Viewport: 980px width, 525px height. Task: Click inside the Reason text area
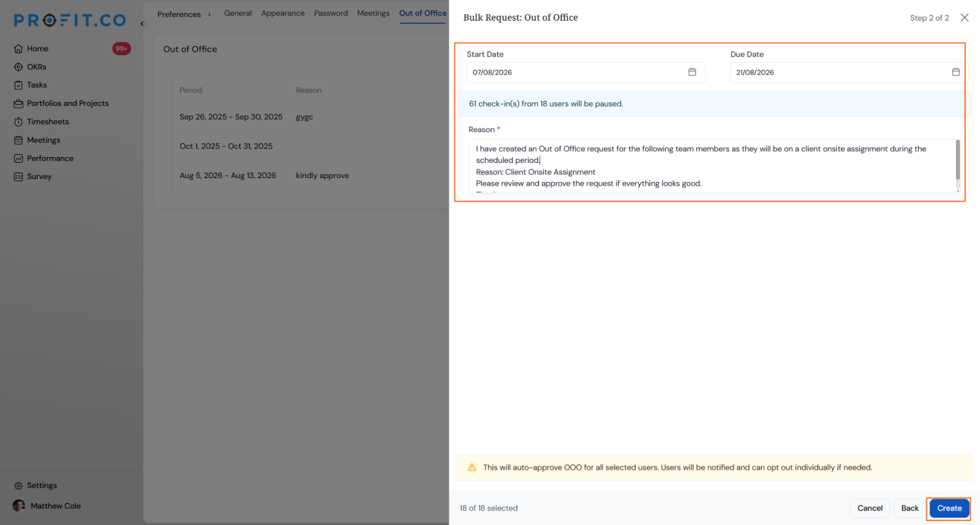(x=713, y=166)
